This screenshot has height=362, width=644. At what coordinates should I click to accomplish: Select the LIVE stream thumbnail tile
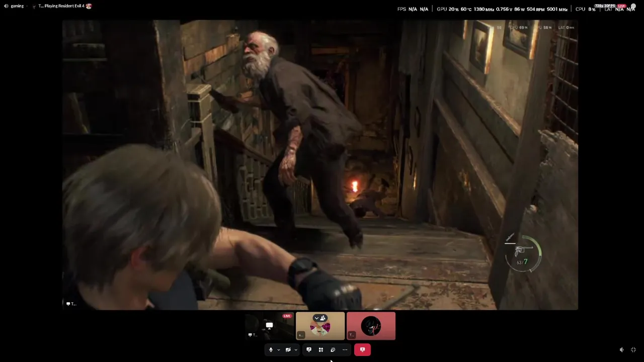(x=270, y=326)
